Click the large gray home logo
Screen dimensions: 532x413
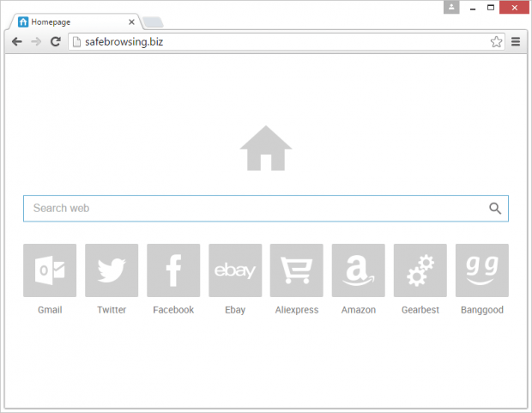(x=266, y=148)
